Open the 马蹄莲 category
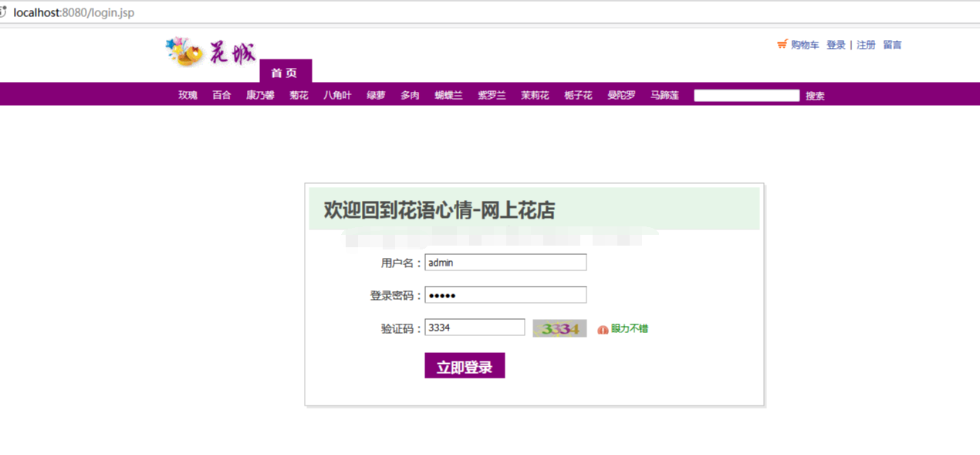The height and width of the screenshot is (455, 980). coord(664,96)
